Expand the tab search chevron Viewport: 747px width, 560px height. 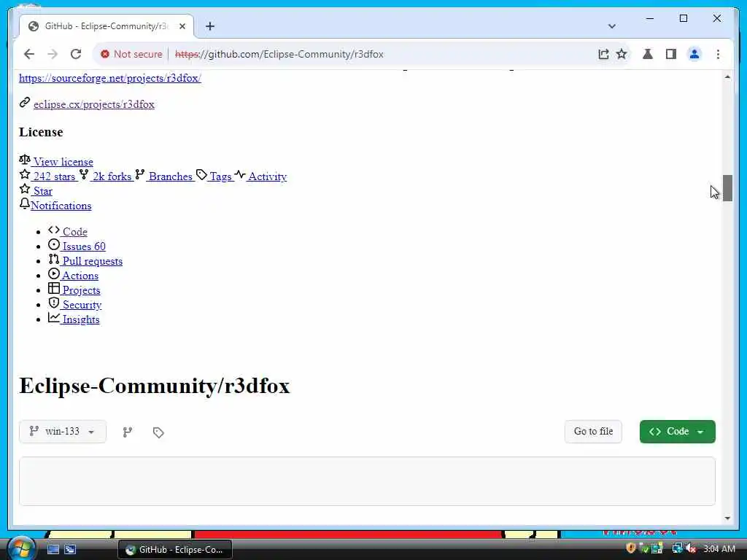click(612, 26)
